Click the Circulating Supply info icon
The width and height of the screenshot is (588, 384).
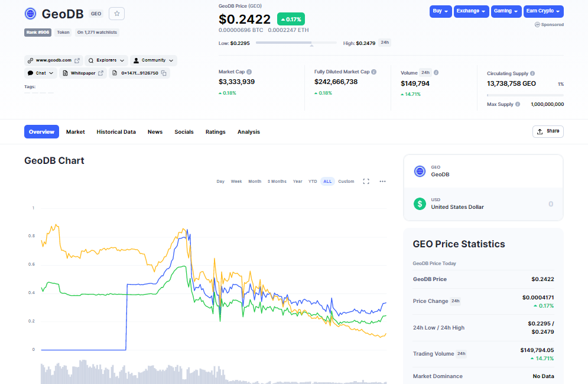coord(532,73)
